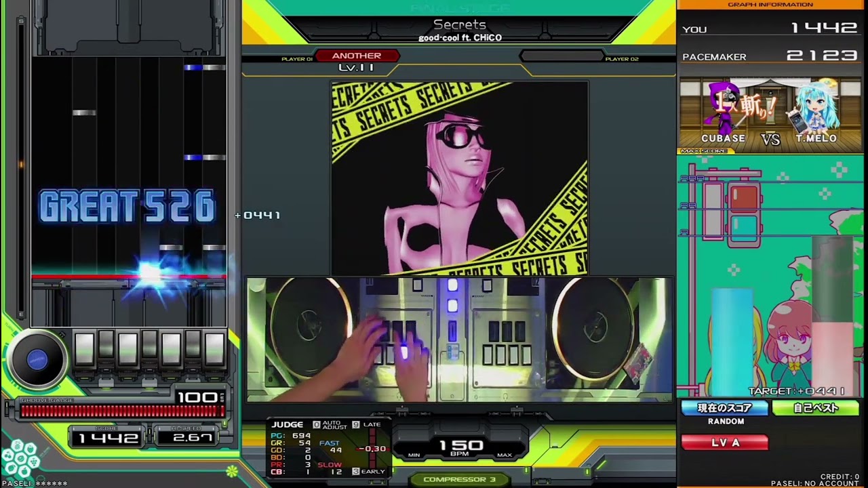Image resolution: width=868 pixels, height=488 pixels.
Task: Click the blue turntable scratch disc icon
Action: 37,359
